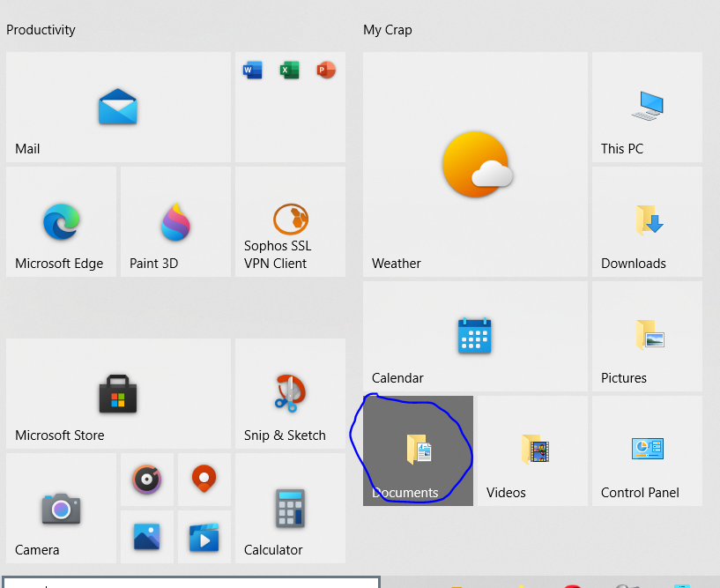Open the Maps small tile
720x588 pixels.
[x=204, y=480]
